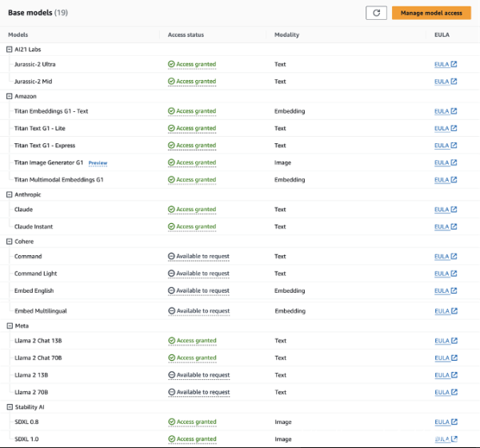The width and height of the screenshot is (480, 448).
Task: Collapse the AI21 Labs group
Action: click(x=10, y=50)
